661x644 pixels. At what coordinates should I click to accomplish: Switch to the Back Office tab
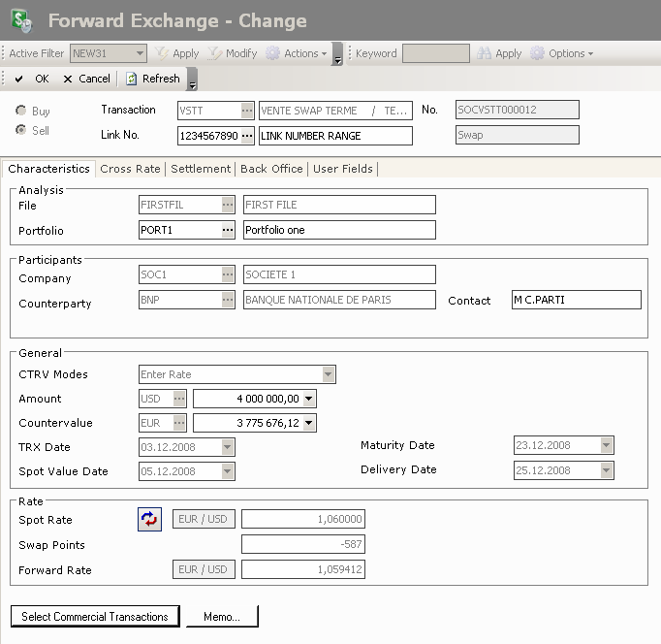271,169
